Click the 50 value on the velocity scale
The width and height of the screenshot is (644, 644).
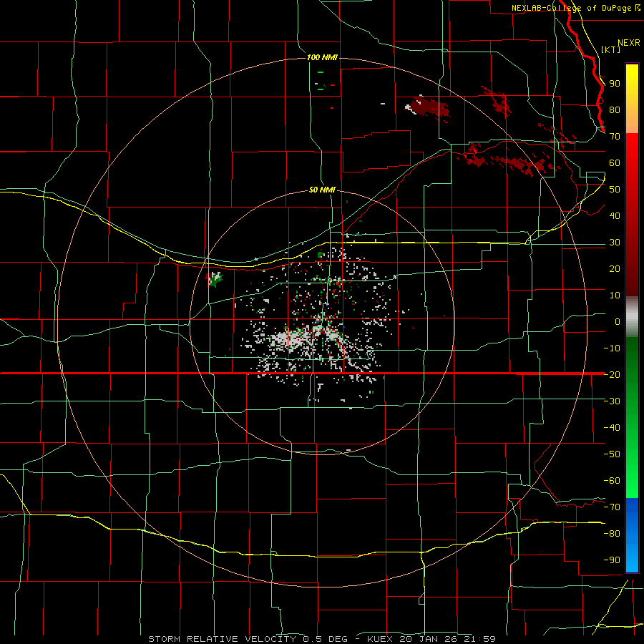[x=615, y=190]
